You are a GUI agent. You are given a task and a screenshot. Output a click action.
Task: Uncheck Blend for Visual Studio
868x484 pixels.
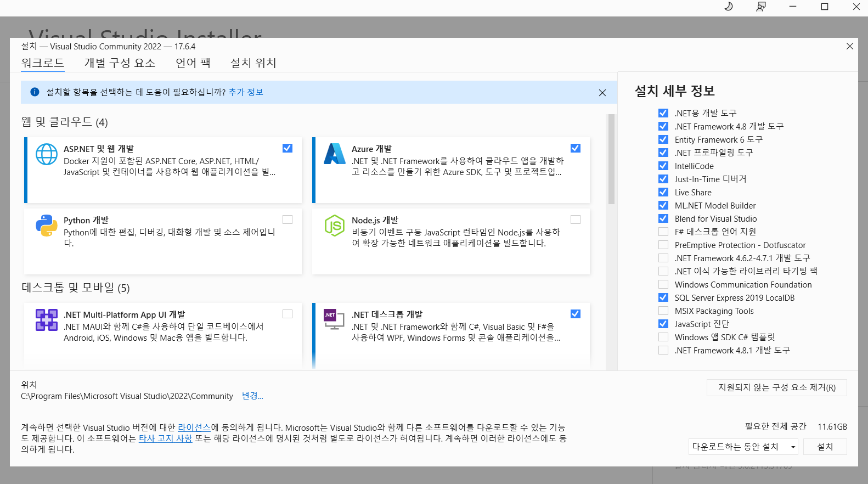click(x=663, y=218)
